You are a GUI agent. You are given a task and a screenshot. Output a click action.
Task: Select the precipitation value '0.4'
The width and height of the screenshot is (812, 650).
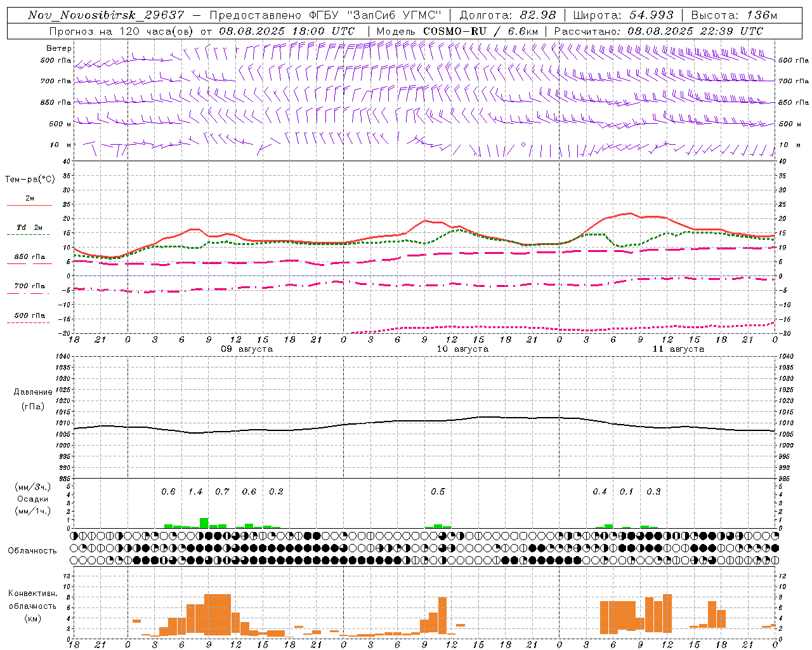click(599, 492)
